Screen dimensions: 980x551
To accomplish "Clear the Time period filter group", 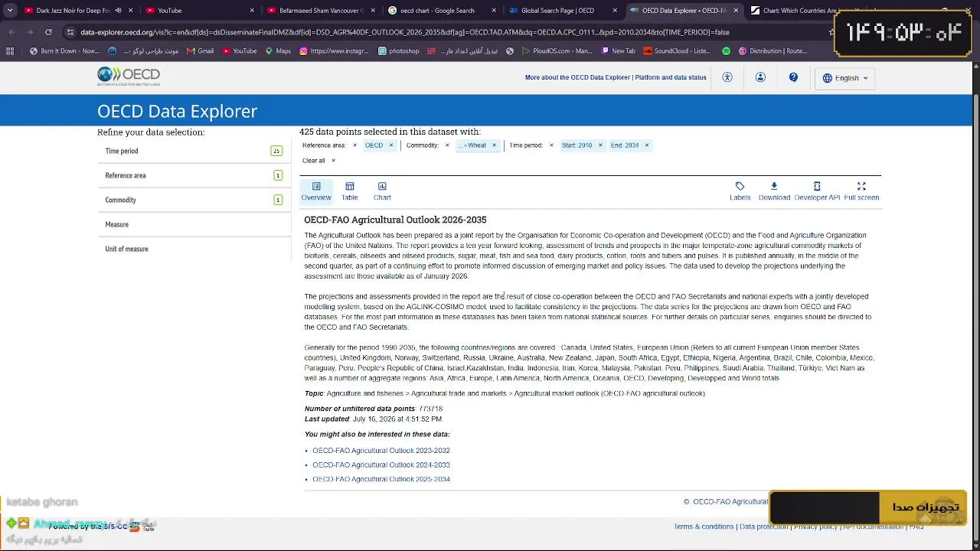I will click(x=551, y=145).
